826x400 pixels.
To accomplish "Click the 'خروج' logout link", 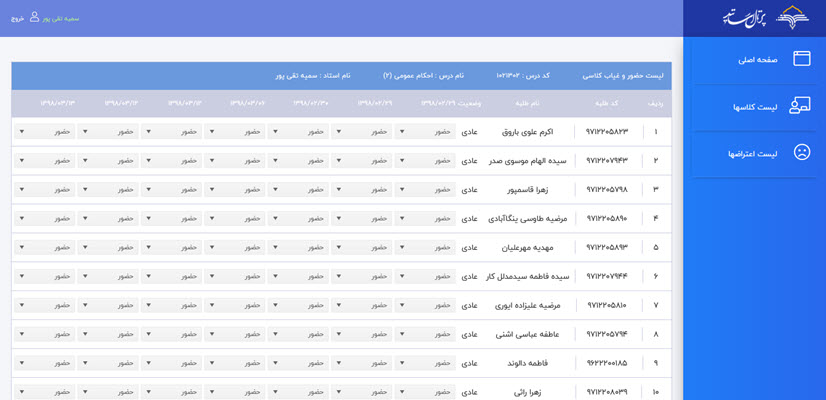I will coord(18,18).
